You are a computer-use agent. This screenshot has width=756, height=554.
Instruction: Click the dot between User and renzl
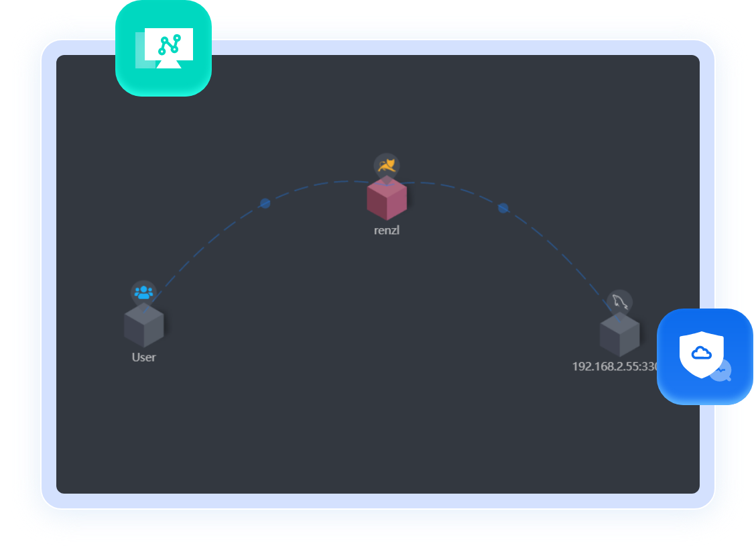coord(265,203)
